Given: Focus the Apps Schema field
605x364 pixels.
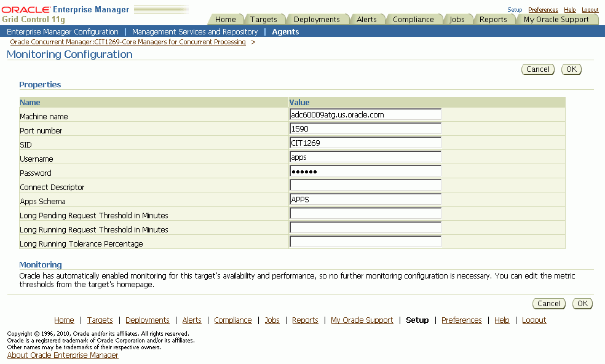Looking at the screenshot, I should [365, 200].
